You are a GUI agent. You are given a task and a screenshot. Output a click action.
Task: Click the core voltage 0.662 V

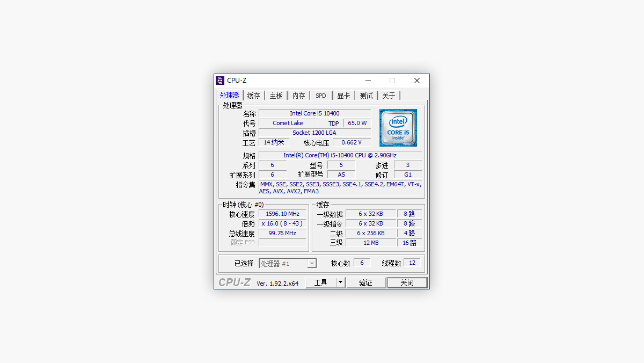(x=352, y=142)
